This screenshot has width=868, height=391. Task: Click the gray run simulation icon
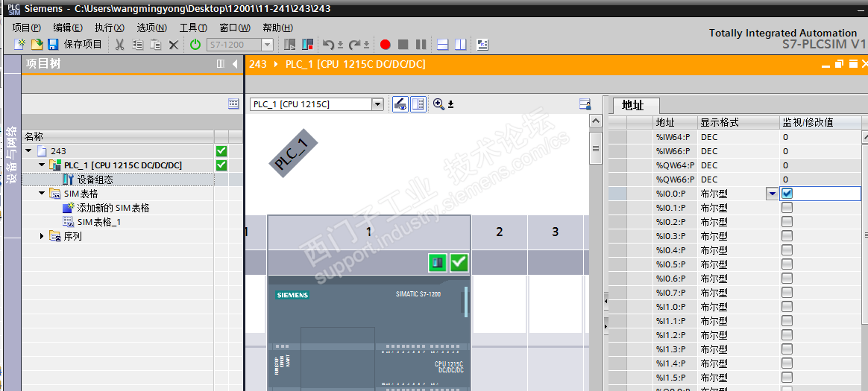coord(289,45)
